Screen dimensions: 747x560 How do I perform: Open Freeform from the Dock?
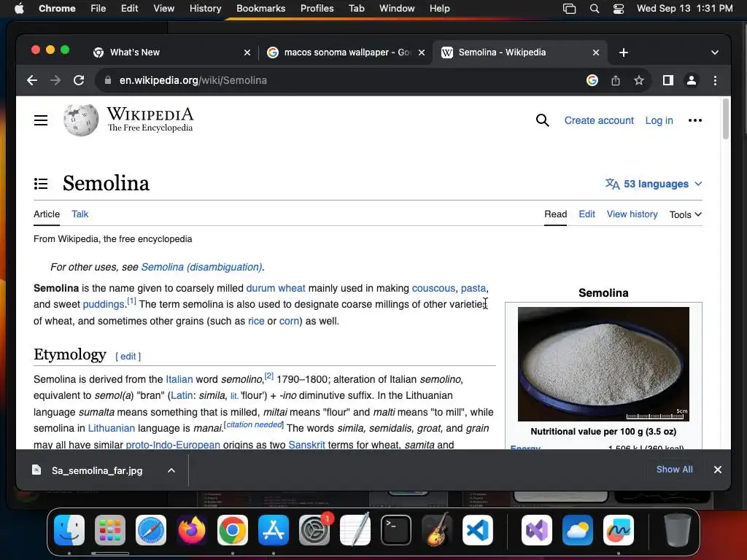coord(619,530)
